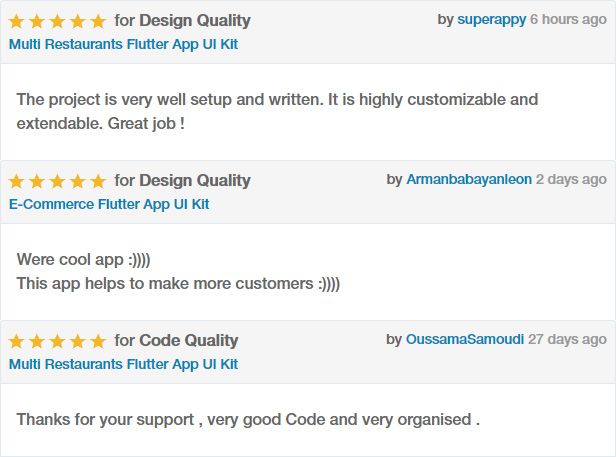The height and width of the screenshot is (457, 616).
Task: Click the '6 hours ago' timestamp
Action: [x=568, y=20]
